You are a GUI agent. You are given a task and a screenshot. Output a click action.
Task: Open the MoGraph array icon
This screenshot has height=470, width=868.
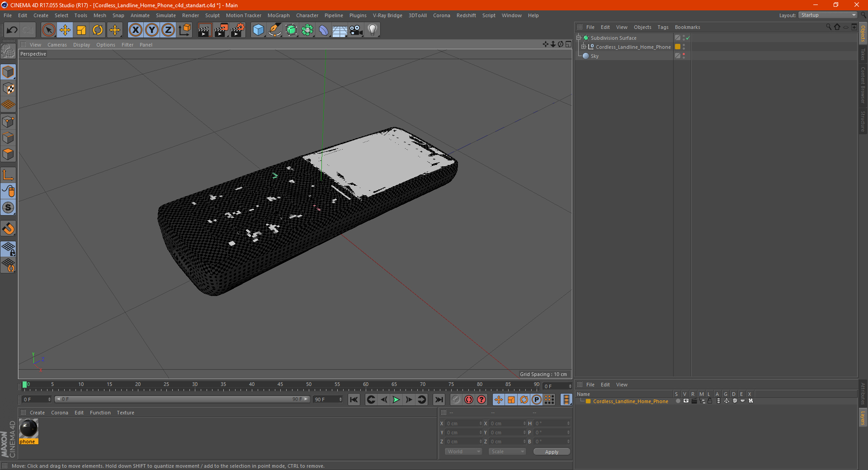307,30
